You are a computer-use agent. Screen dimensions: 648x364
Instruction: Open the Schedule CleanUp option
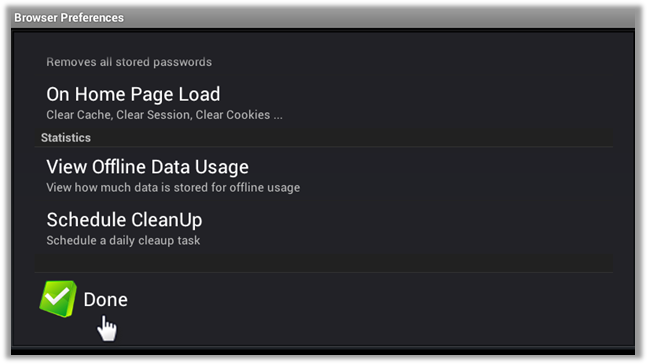tap(324, 228)
